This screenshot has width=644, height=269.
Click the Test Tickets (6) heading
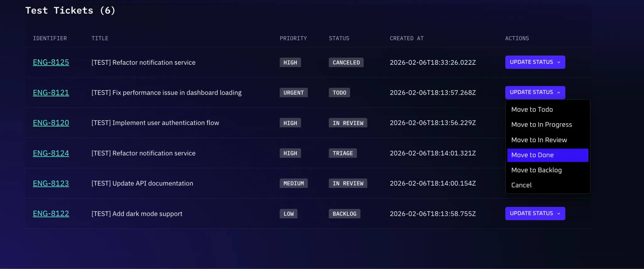point(70,10)
